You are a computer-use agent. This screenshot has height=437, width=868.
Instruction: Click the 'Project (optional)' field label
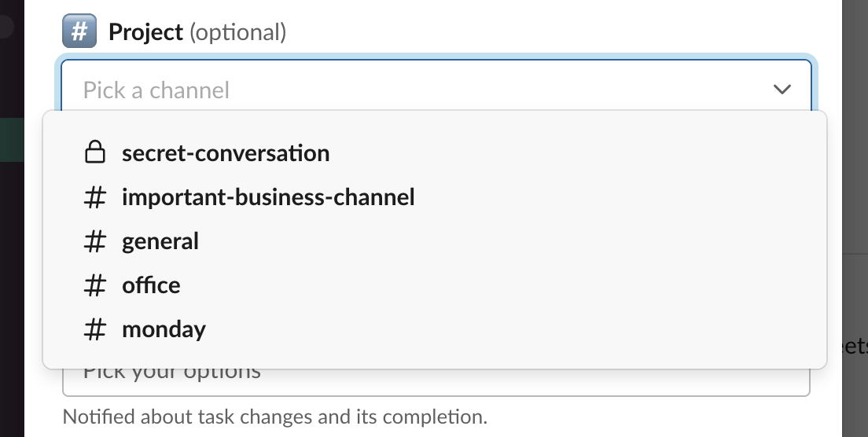(197, 32)
